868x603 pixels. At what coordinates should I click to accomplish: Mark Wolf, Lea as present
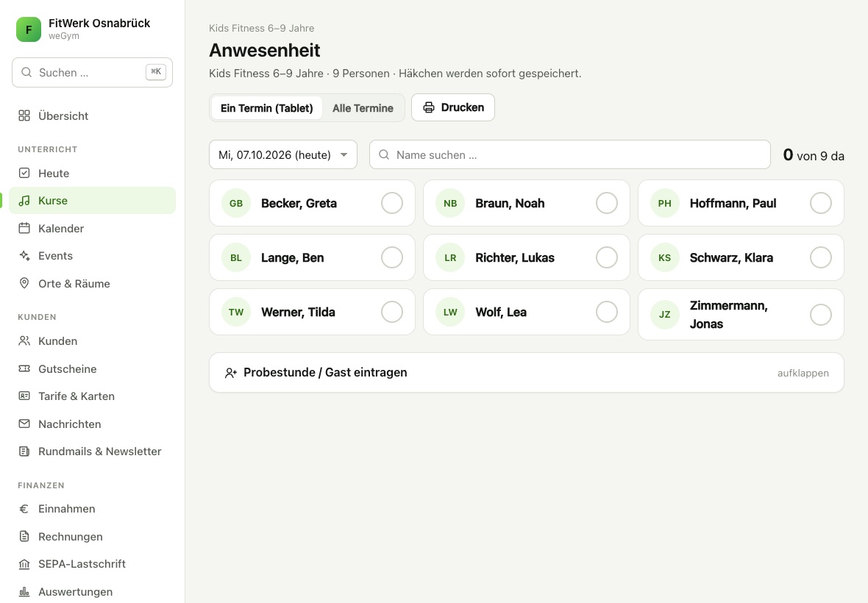tap(607, 312)
